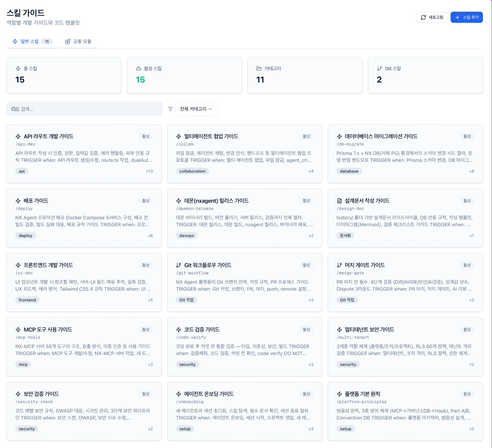Click the 15 count badge on 일반 스킬 tab

pos(47,41)
